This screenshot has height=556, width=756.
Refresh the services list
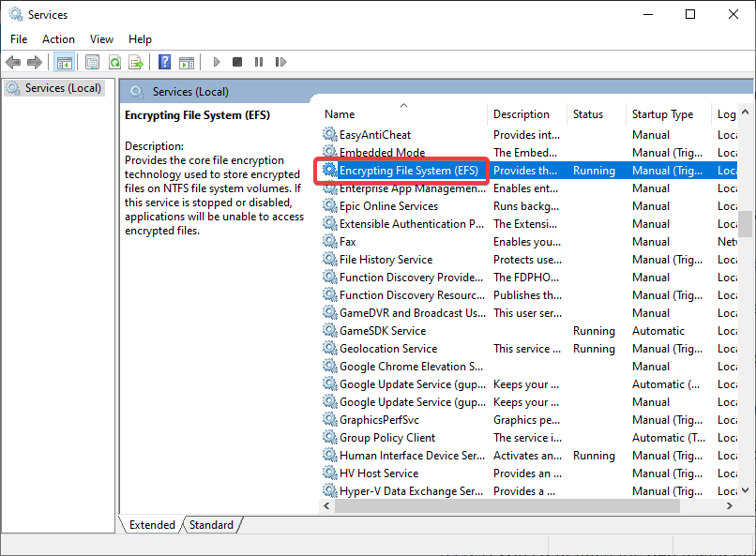(114, 62)
